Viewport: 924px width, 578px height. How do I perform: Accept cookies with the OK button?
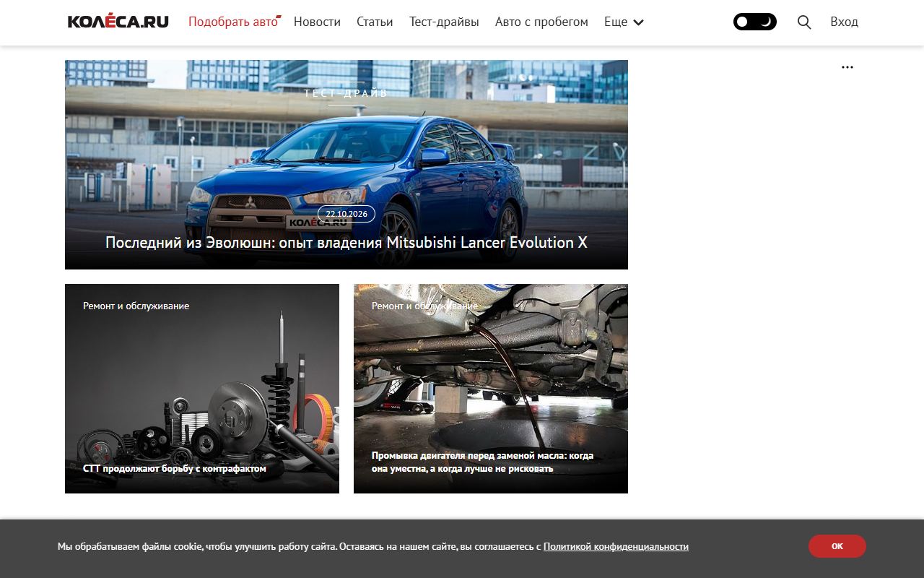click(837, 546)
